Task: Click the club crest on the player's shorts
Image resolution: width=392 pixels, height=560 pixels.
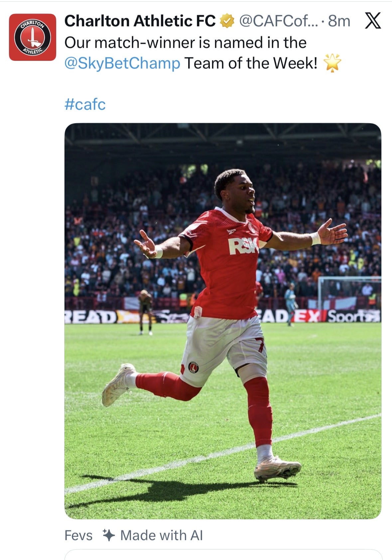Action: pos(194,367)
